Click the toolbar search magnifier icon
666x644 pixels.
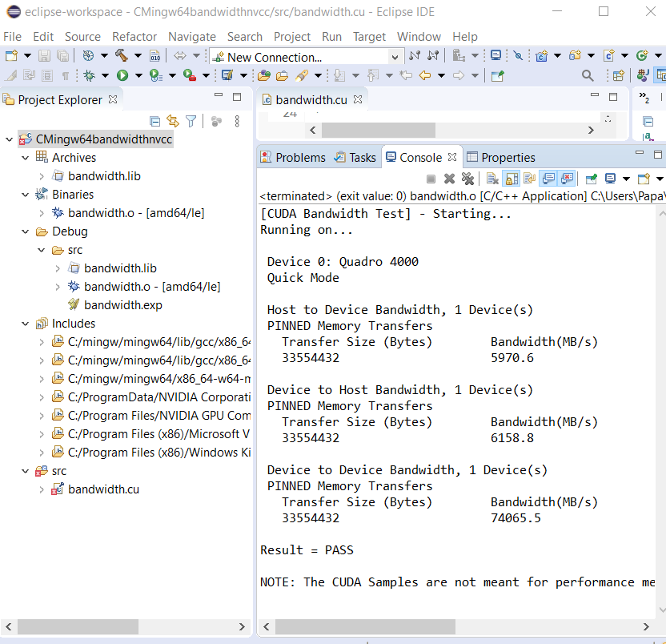(588, 75)
